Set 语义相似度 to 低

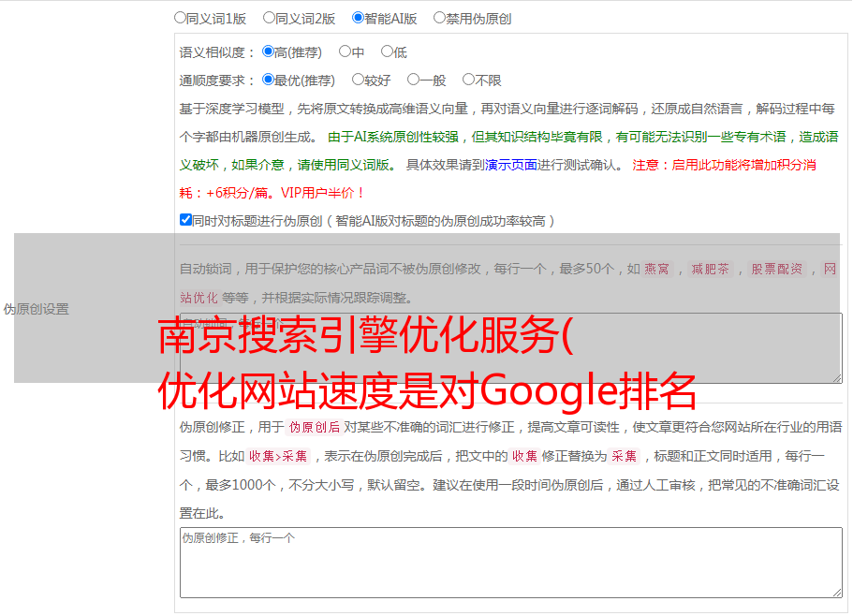[387, 51]
